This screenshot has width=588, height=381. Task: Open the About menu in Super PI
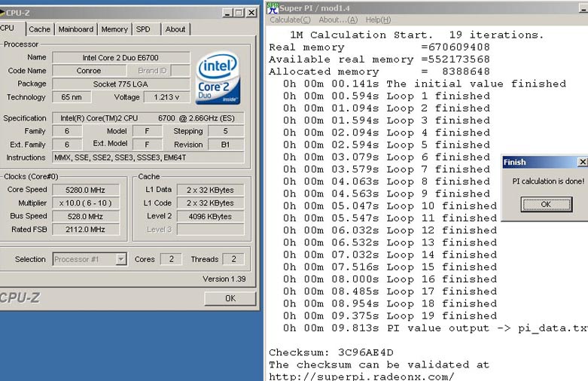338,20
